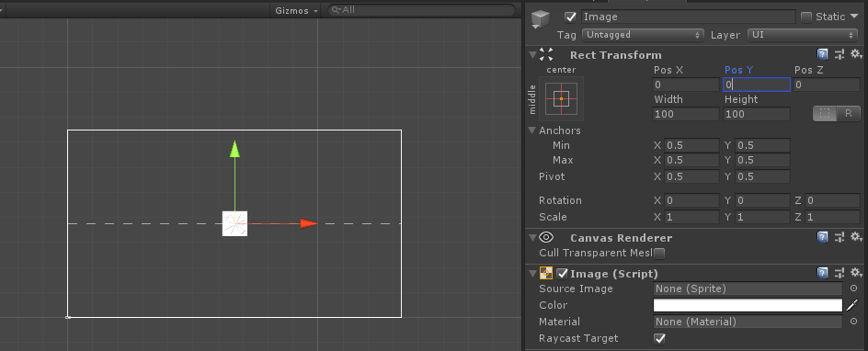
Task: Click the GameObject cube icon
Action: (541, 19)
